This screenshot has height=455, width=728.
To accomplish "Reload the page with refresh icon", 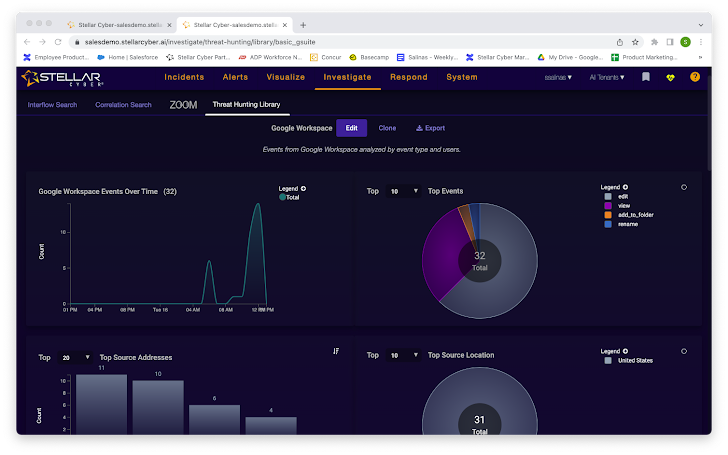I will pyautogui.click(x=58, y=42).
